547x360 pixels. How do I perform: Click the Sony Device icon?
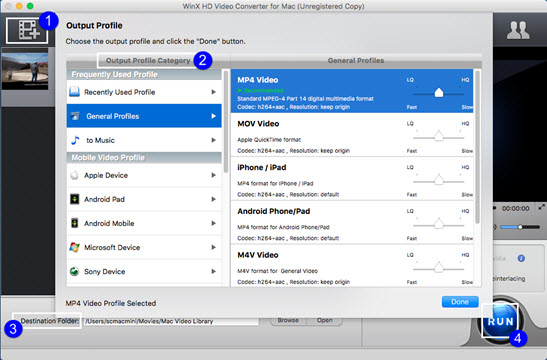tap(74, 271)
